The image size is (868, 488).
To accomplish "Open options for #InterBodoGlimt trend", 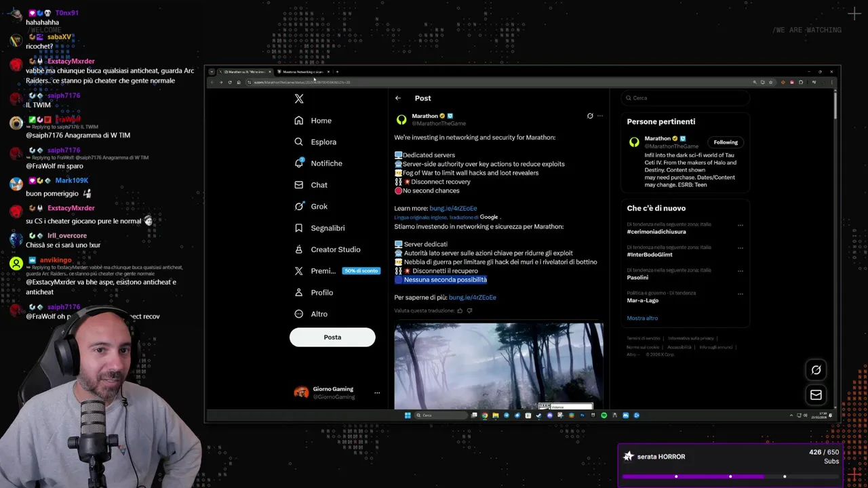I will (740, 248).
